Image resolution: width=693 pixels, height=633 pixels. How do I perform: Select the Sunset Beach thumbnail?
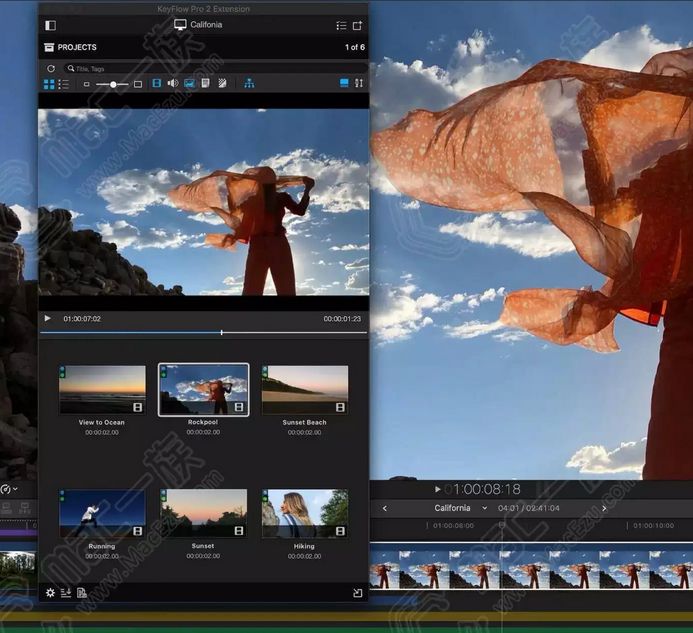305,390
